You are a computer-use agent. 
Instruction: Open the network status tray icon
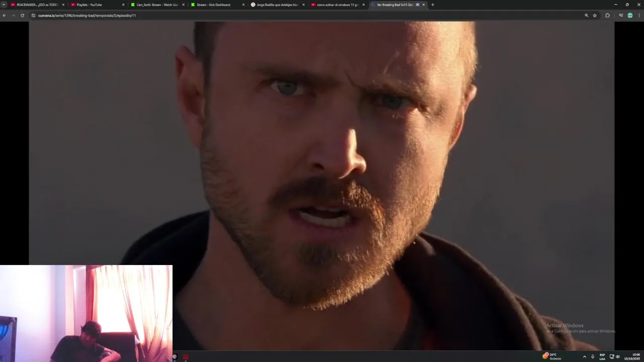pos(612,356)
